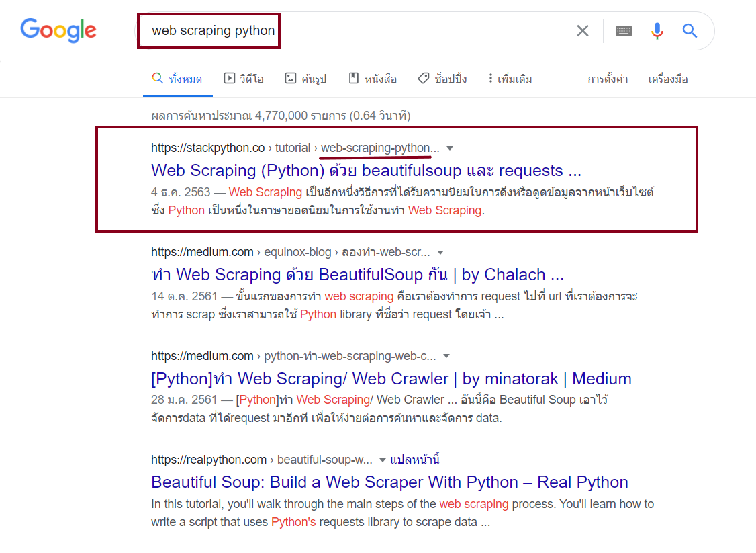
Task: Open Web Scraping (Python) beautifulsoup result
Action: pyautogui.click(x=366, y=171)
